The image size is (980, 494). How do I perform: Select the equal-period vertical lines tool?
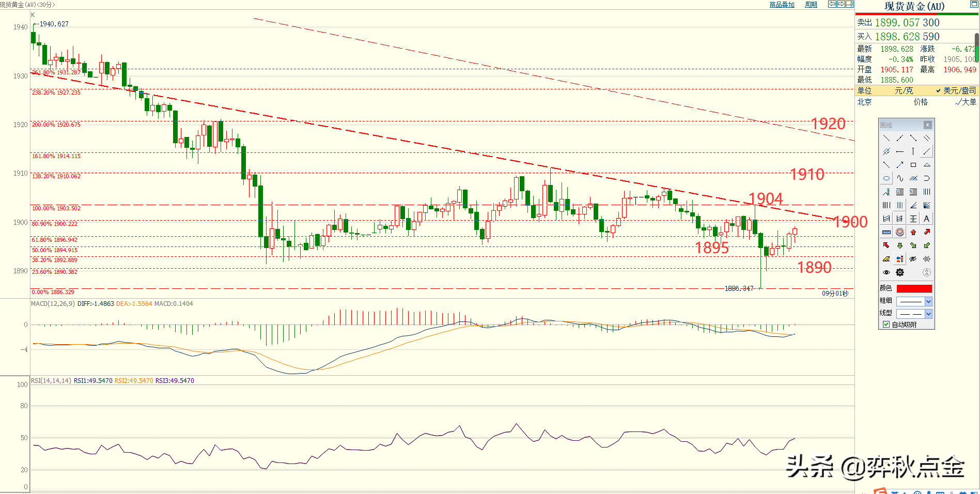927,192
